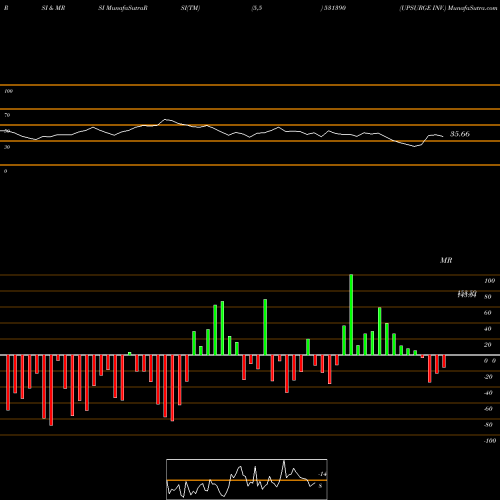Click the UPSURGE INV. MunafaSutra.com title text
500x500 pixels.
[x=448, y=8]
